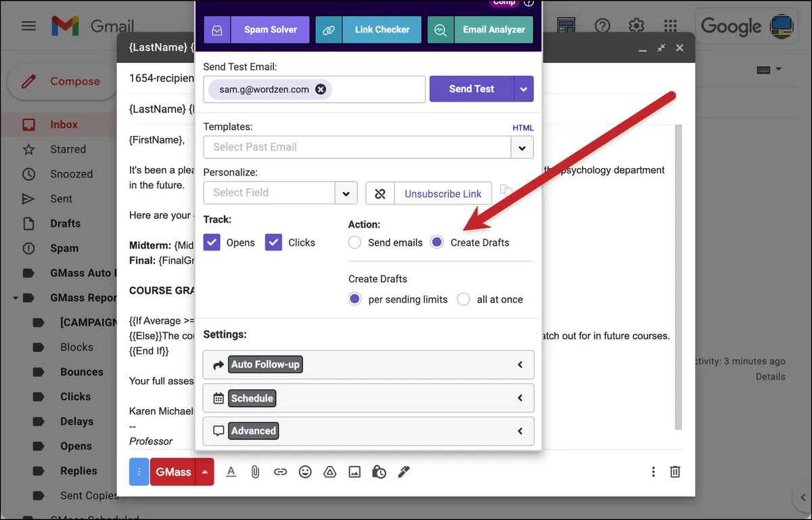The image size is (812, 520).
Task: Click the Compose button
Action: pos(61,81)
